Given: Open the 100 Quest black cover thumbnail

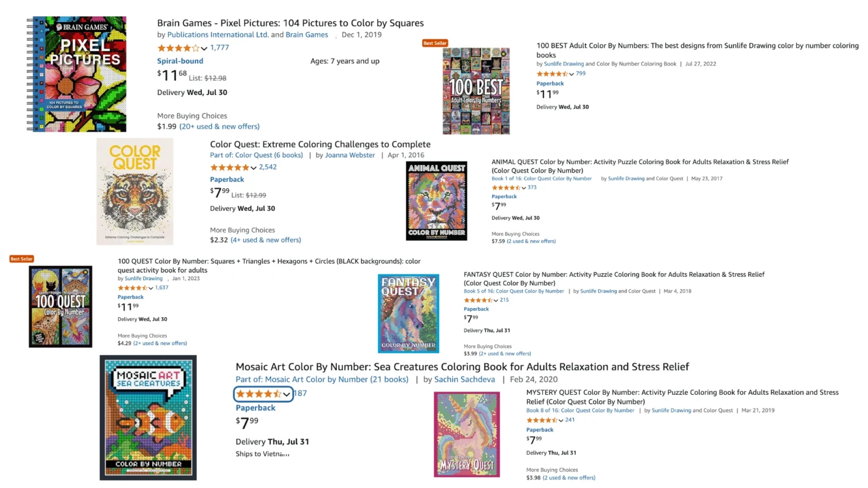Looking at the screenshot, I should pyautogui.click(x=60, y=306).
